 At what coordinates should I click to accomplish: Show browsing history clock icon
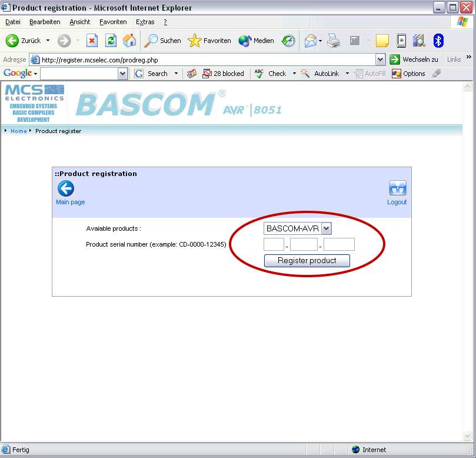288,41
